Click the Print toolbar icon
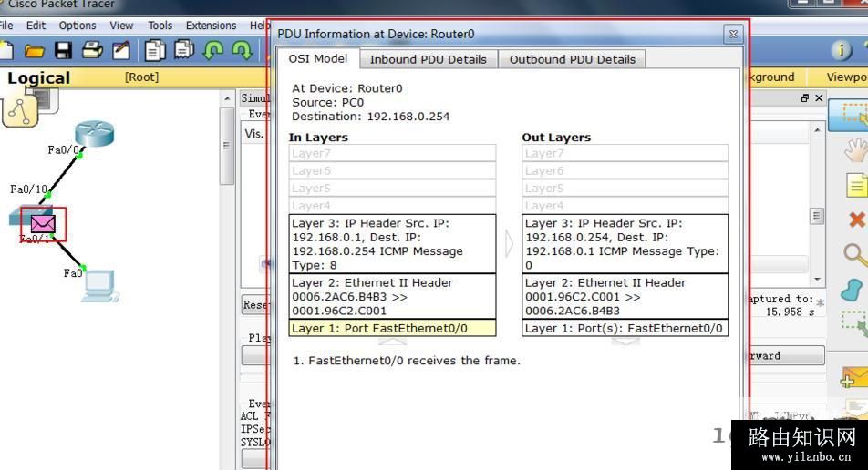 [x=92, y=50]
